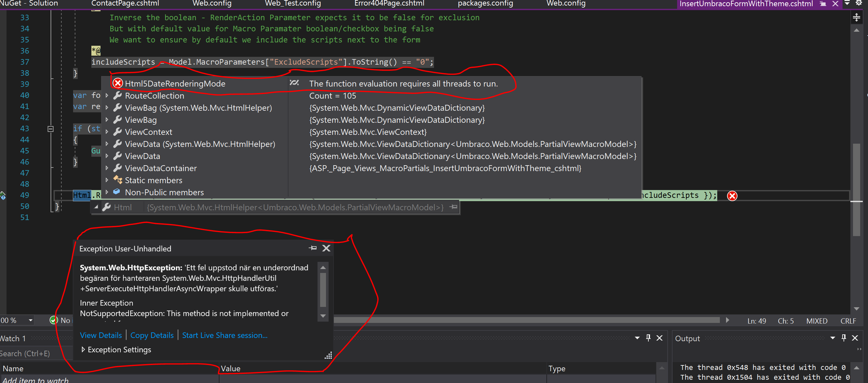868x383 pixels.
Task: Toggle auto hide pin on Watch 1 panel
Action: 648,338
